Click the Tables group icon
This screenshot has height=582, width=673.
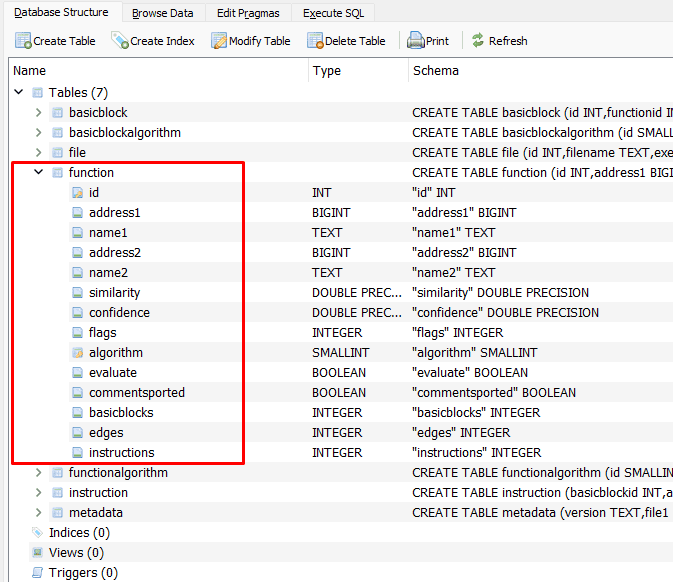point(38,93)
